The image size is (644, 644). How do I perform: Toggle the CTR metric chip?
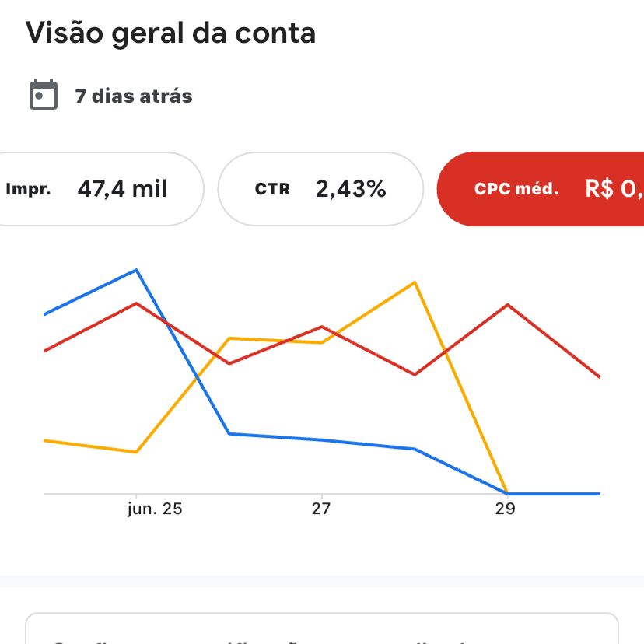[320, 189]
